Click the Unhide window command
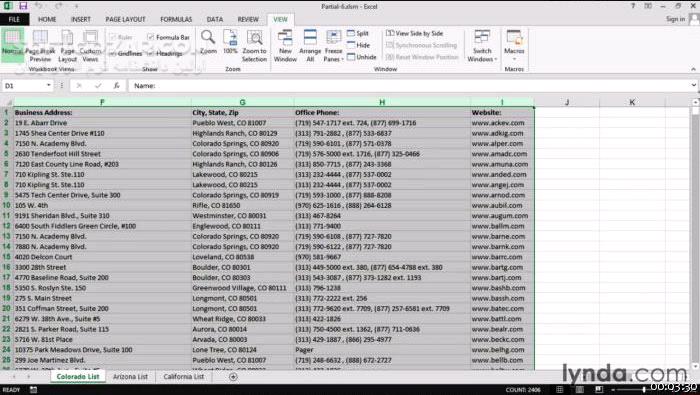 [362, 57]
